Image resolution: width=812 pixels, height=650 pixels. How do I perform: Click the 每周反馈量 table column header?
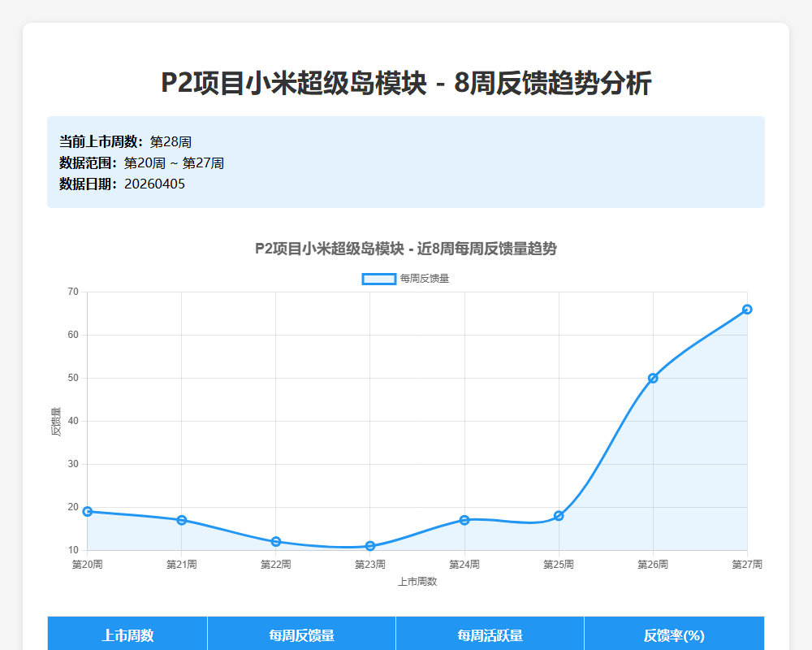[301, 635]
